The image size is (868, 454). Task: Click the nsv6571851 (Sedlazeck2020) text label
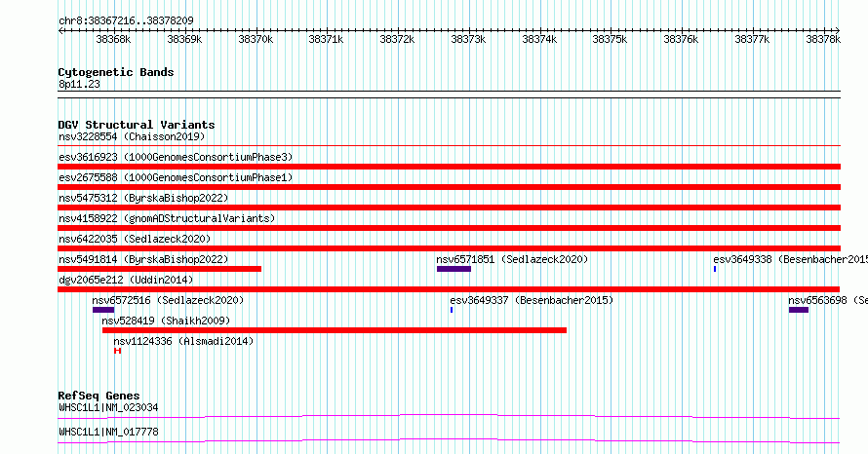pyautogui.click(x=512, y=259)
